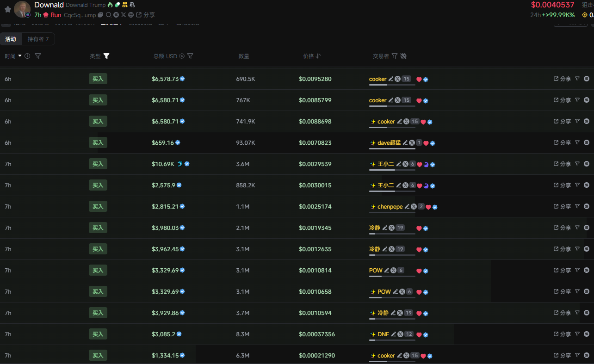
Task: Click the search icon beside contract address
Action: [109, 15]
